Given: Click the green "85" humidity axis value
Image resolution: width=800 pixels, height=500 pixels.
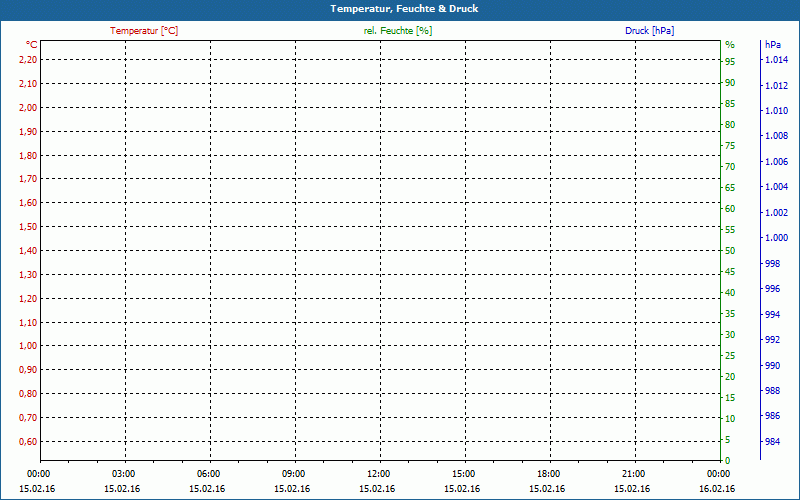Looking at the screenshot, I should click(x=730, y=104).
